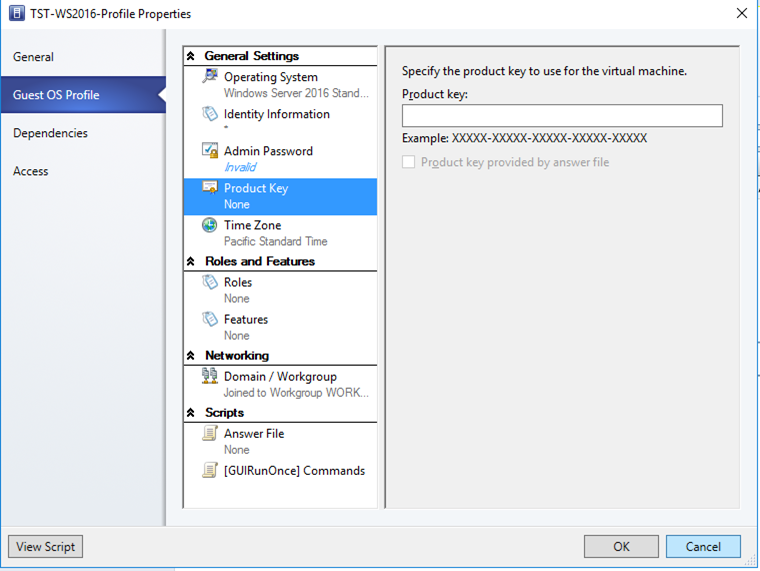
Task: Click the profile icon in title bar
Action: click(16, 13)
